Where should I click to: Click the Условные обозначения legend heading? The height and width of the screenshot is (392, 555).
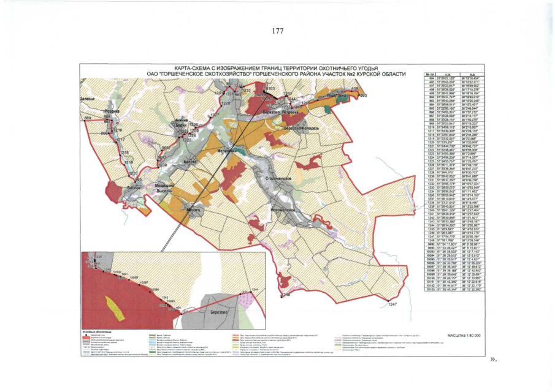point(95,331)
